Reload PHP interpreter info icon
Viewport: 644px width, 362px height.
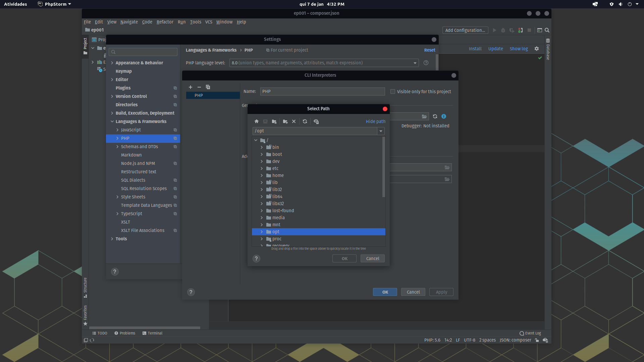(435, 116)
